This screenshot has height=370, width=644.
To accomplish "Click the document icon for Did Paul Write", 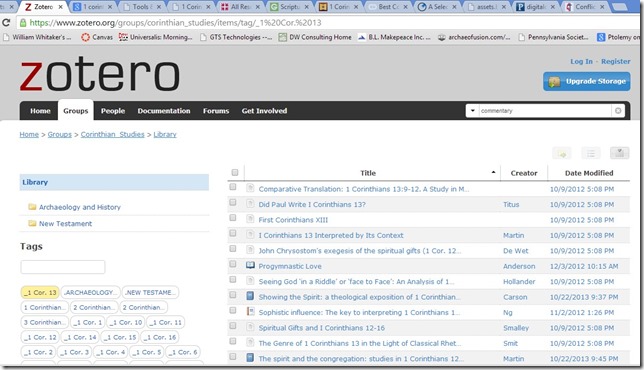I will click(x=250, y=203).
